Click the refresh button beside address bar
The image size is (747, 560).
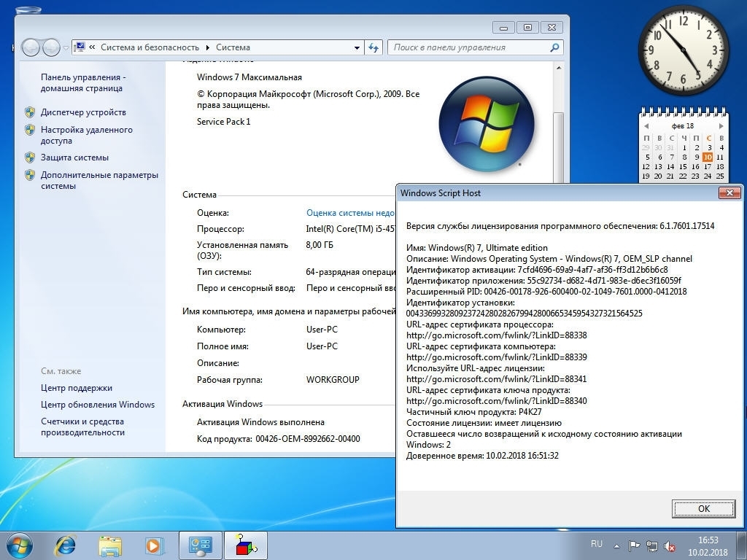(374, 47)
